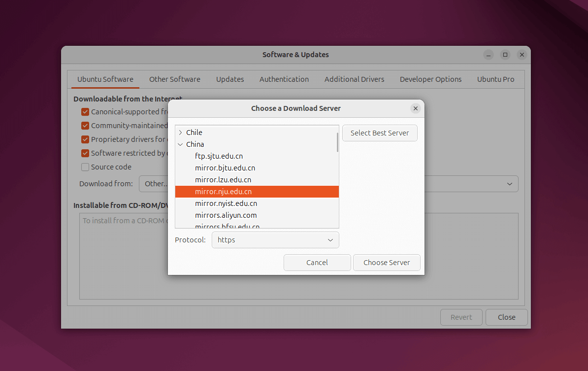
Task: Open the Ubuntu Pro tab
Action: [495, 79]
